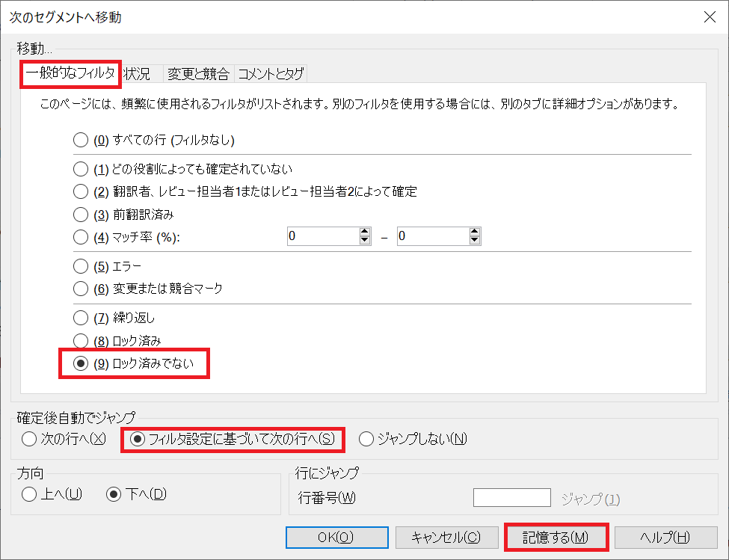Select the 前翻訳済み radio button

tap(81, 215)
